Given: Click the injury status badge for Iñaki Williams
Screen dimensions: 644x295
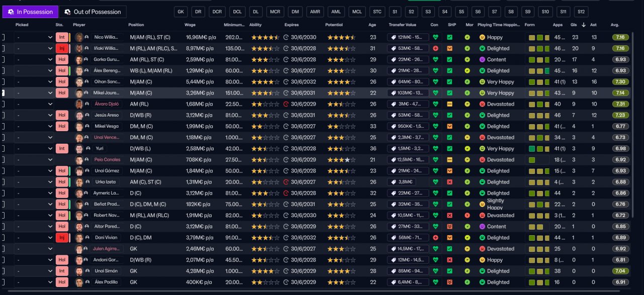Looking at the screenshot, I should coord(61,49).
